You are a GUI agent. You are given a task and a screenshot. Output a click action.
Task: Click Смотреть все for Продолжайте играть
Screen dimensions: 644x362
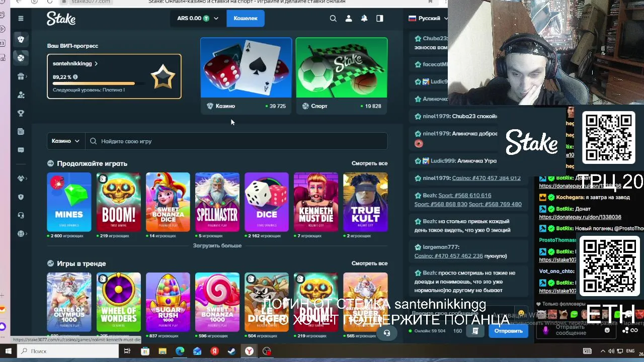coord(369,163)
